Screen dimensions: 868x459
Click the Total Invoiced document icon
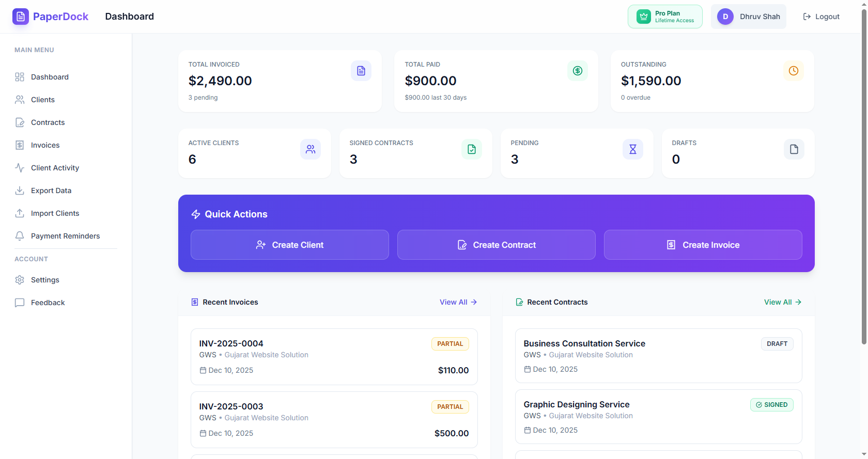361,71
